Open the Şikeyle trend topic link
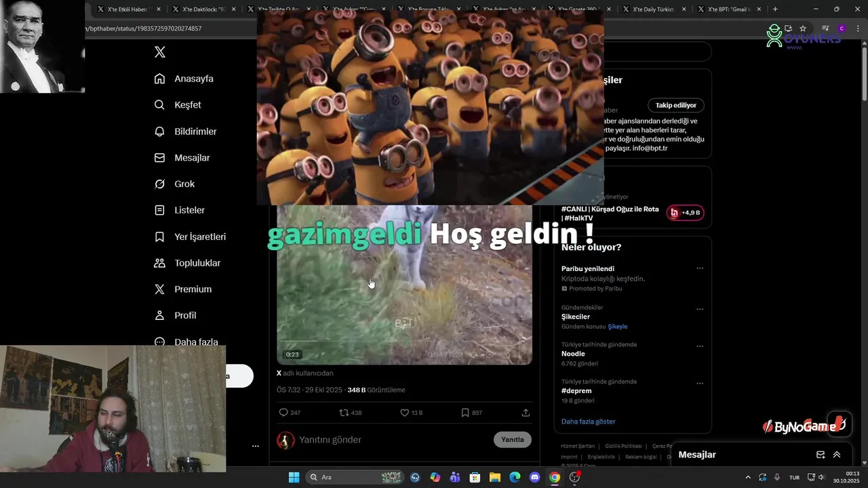 [x=618, y=327]
